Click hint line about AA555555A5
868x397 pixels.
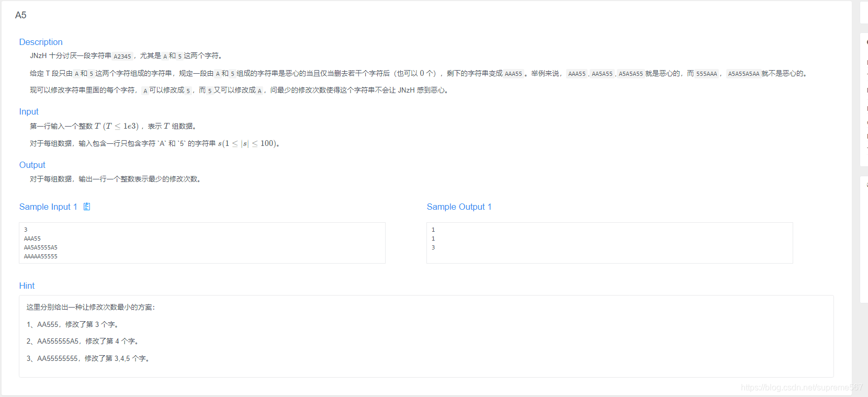83,341
